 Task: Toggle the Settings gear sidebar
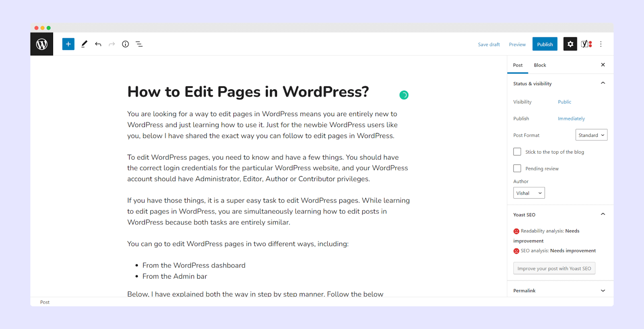[570, 44]
